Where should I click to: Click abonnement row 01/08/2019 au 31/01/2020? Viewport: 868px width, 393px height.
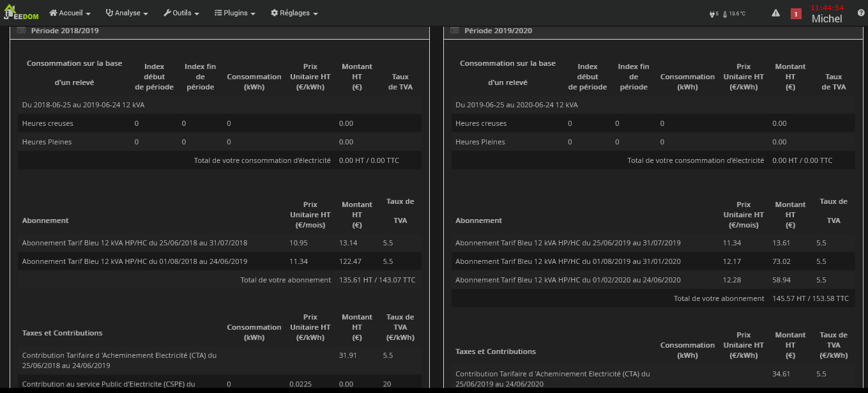click(653, 261)
